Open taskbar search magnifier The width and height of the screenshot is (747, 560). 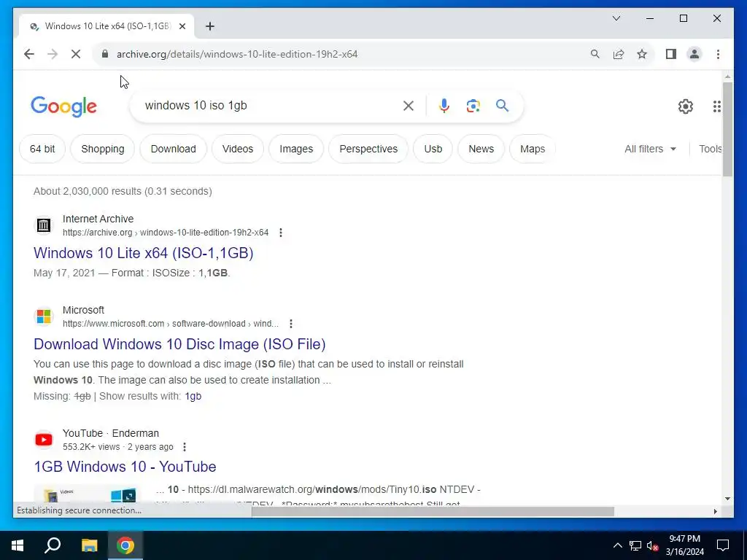[53, 545]
